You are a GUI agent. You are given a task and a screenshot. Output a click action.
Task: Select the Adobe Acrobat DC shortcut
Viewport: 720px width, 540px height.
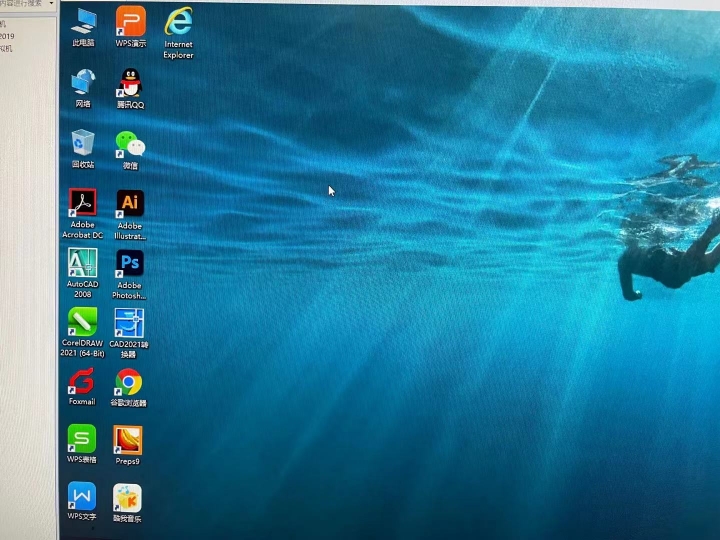tap(82, 204)
